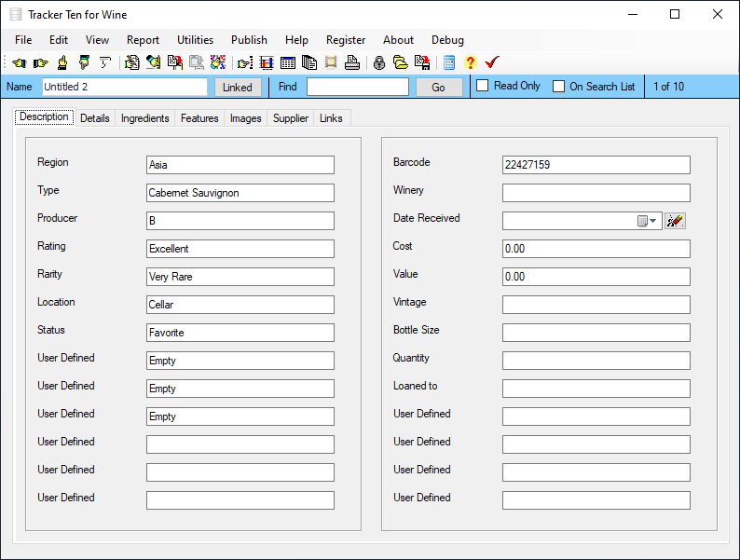Tick the On Search List checkbox
The width and height of the screenshot is (740, 560).
(x=559, y=87)
